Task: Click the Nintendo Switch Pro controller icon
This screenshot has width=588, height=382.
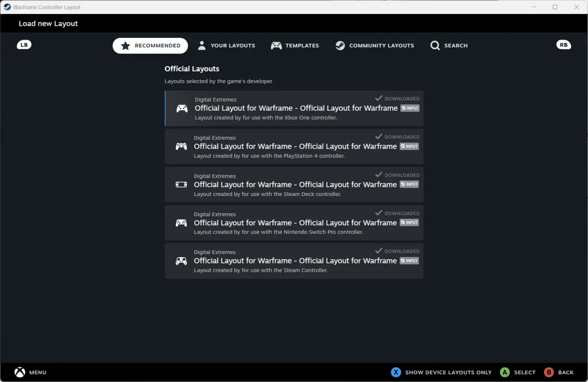Action: tap(181, 223)
